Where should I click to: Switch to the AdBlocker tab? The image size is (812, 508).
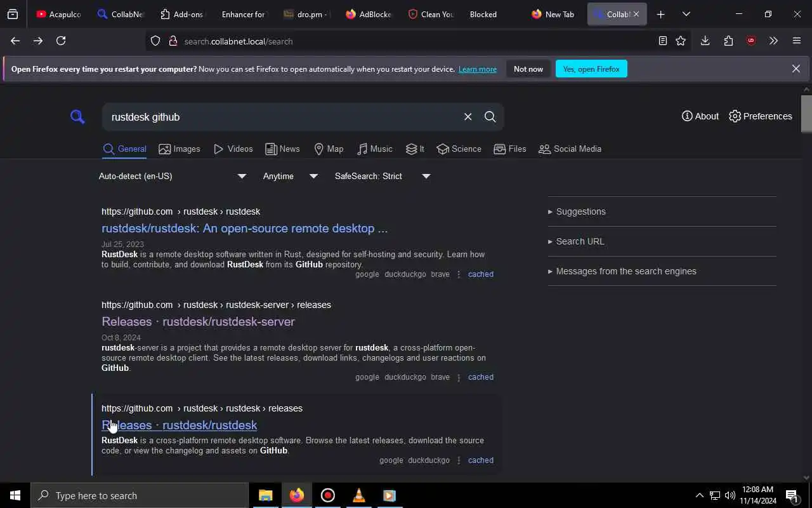click(x=369, y=14)
